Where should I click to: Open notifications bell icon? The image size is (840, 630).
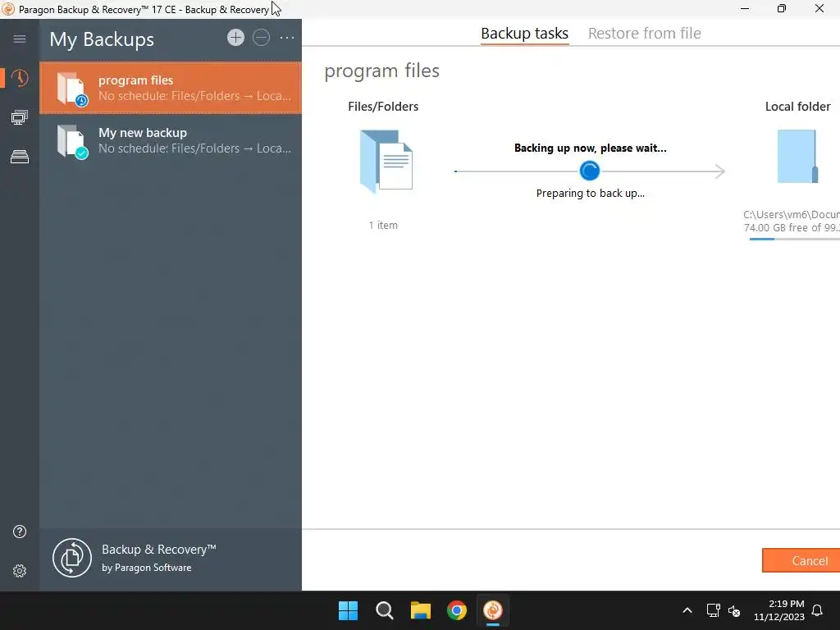point(817,610)
